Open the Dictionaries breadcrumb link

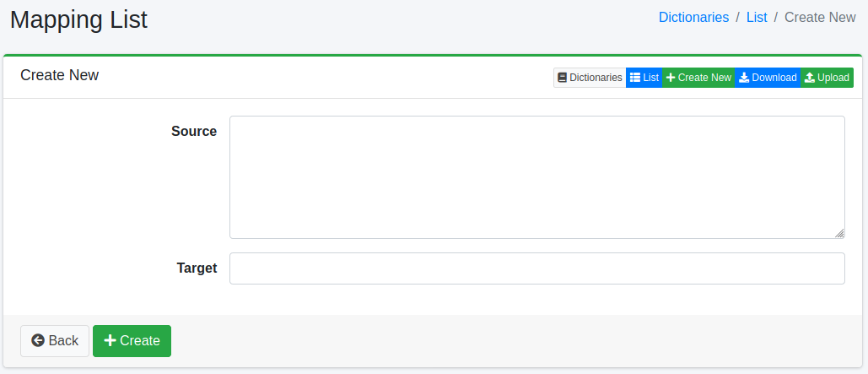pyautogui.click(x=693, y=17)
